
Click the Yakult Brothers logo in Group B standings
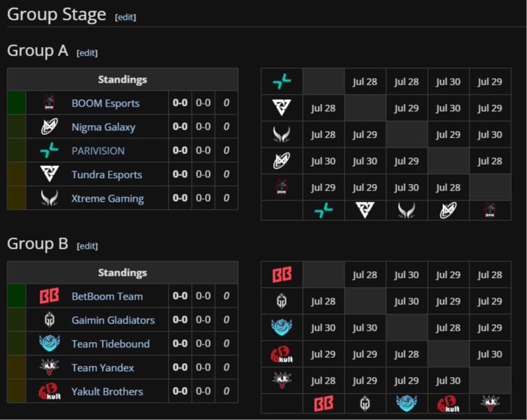[x=50, y=392]
